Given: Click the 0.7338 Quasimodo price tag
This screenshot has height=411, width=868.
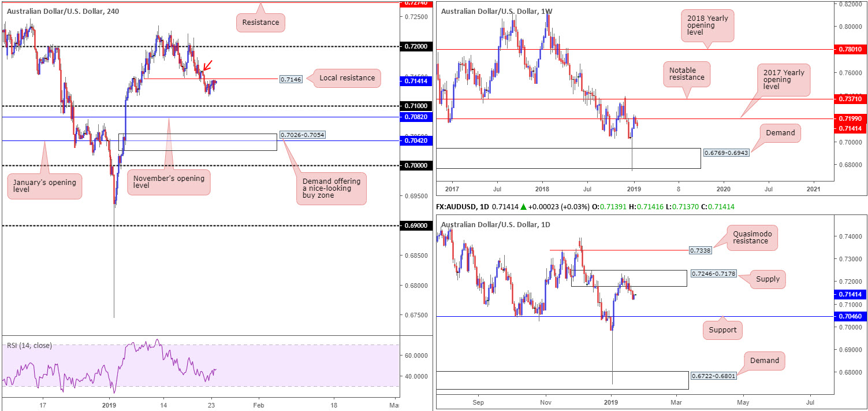Looking at the screenshot, I should pyautogui.click(x=700, y=251).
